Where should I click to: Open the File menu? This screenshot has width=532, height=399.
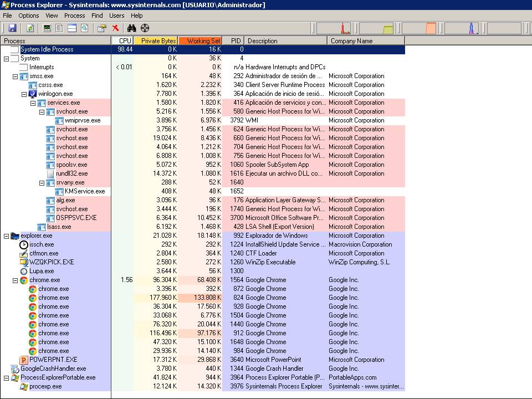pos(7,16)
